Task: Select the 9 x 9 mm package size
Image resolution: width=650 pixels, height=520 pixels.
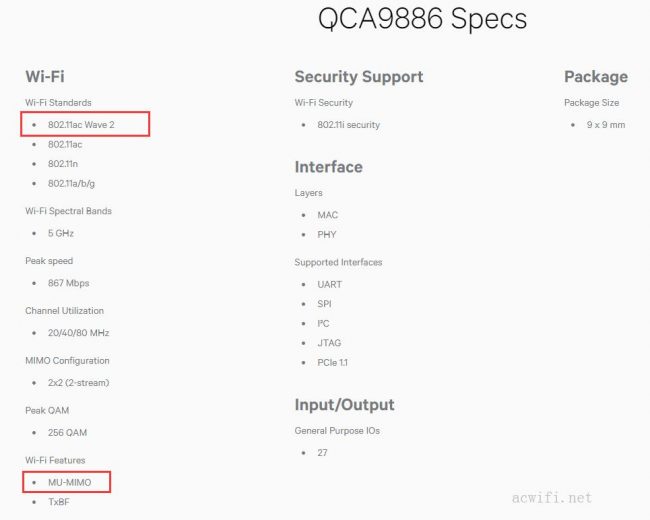Action: coord(606,125)
